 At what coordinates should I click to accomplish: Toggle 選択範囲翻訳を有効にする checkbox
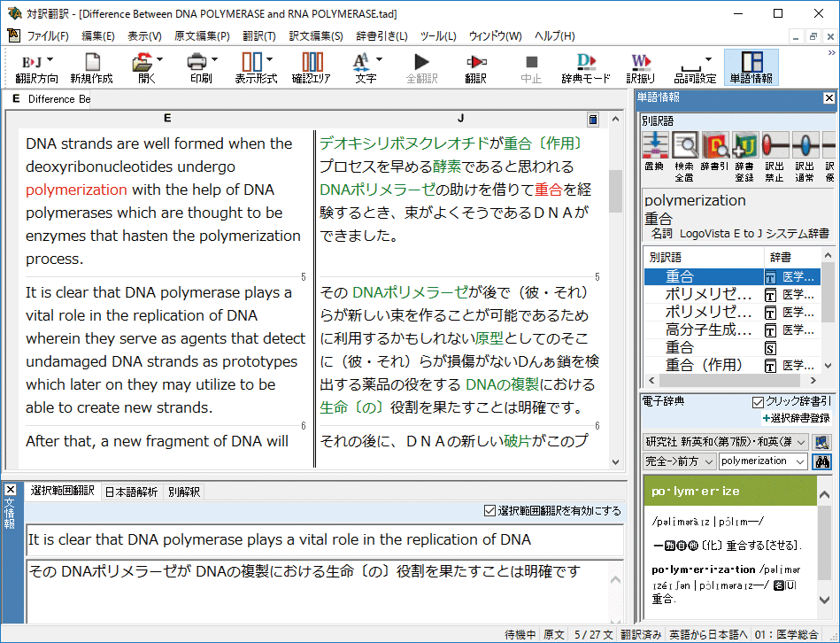(489, 511)
